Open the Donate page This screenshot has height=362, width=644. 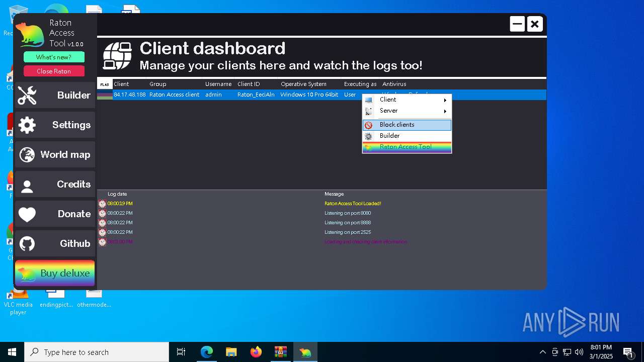(55, 214)
